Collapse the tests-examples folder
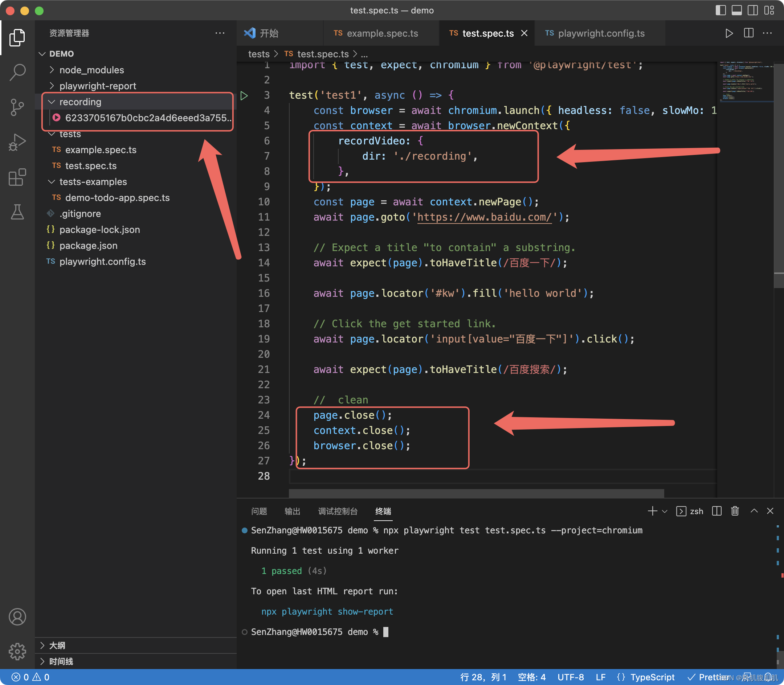 [x=136, y=181]
